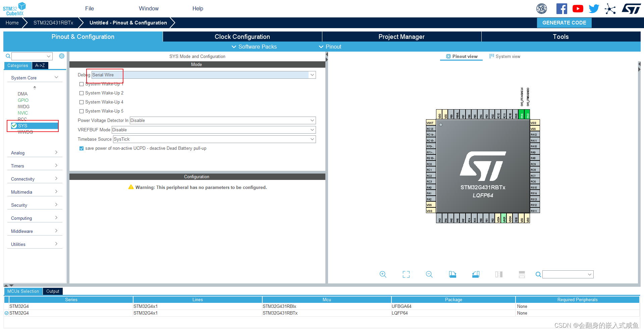Open the VREFBUF Mode dropdown

click(214, 130)
